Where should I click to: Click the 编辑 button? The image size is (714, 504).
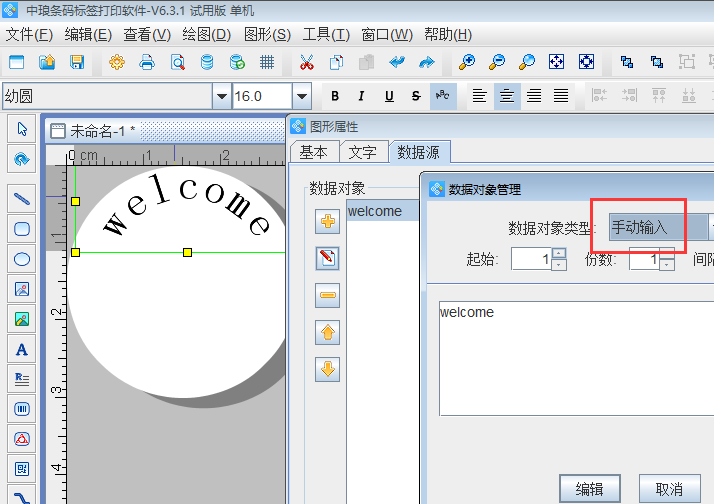point(590,488)
